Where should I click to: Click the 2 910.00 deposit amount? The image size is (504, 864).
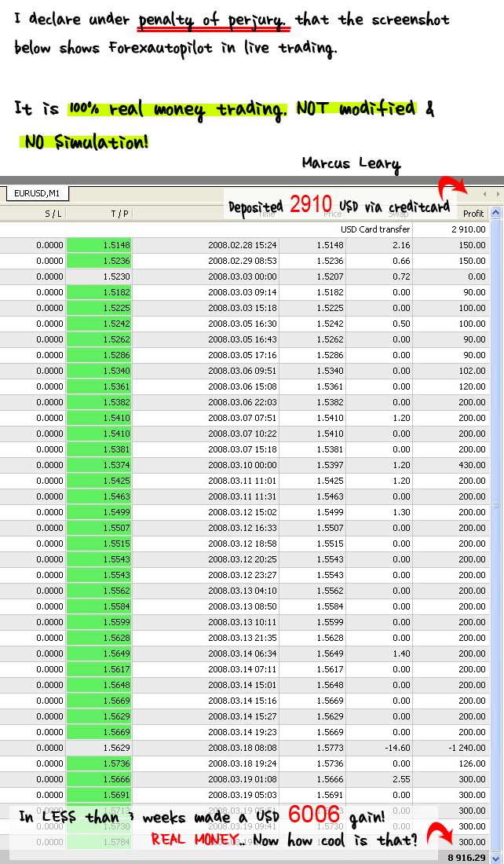tap(468, 229)
